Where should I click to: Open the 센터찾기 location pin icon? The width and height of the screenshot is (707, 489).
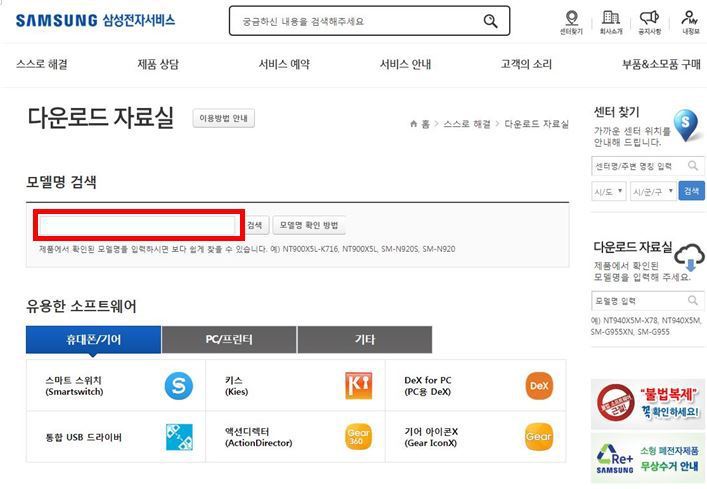571,18
